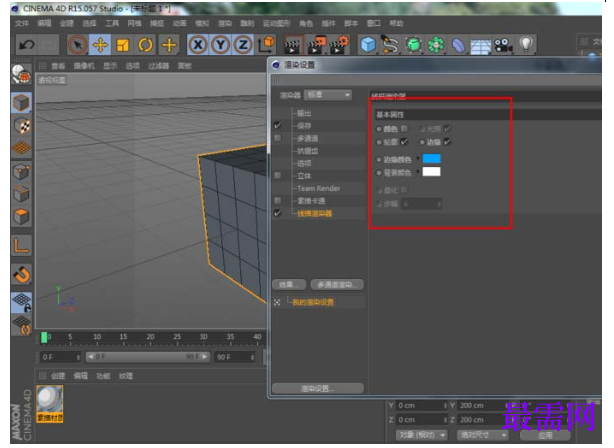
Task: Open the 绝对尺寸 size mode dropdown
Action: coord(482,435)
